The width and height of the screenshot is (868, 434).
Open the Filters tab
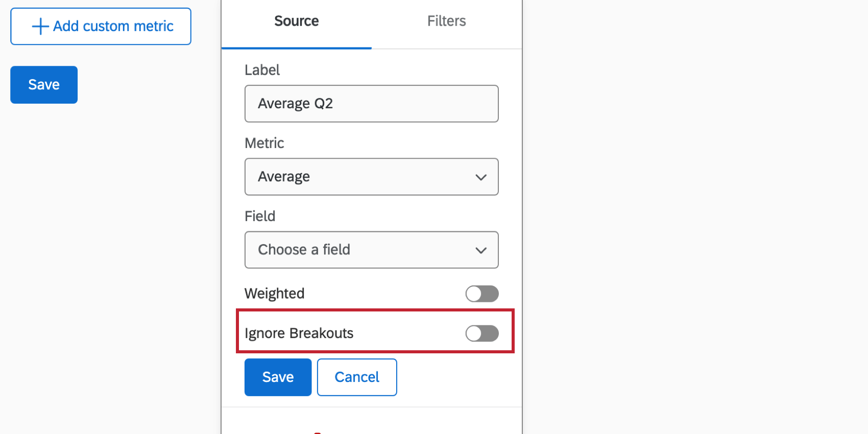pos(446,21)
